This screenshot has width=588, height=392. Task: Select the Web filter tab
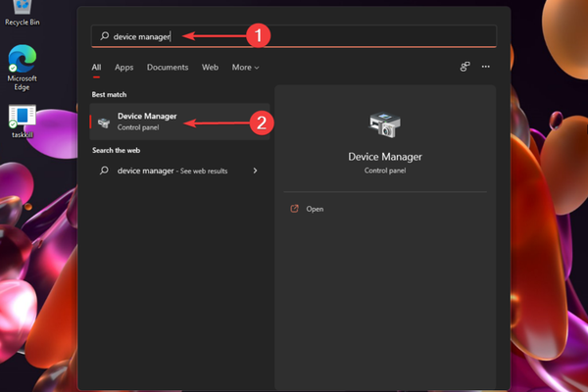tap(210, 68)
